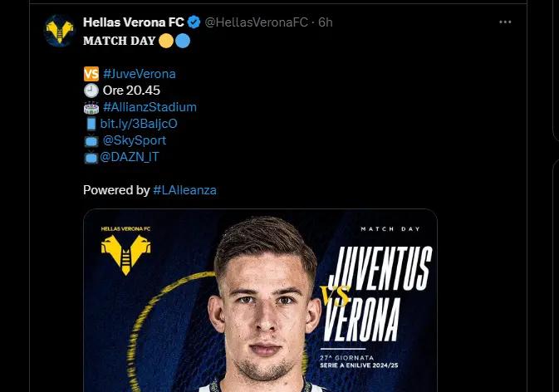Click the VS emoji before #JuveVerona
The height and width of the screenshot is (392, 559).
[x=91, y=74]
